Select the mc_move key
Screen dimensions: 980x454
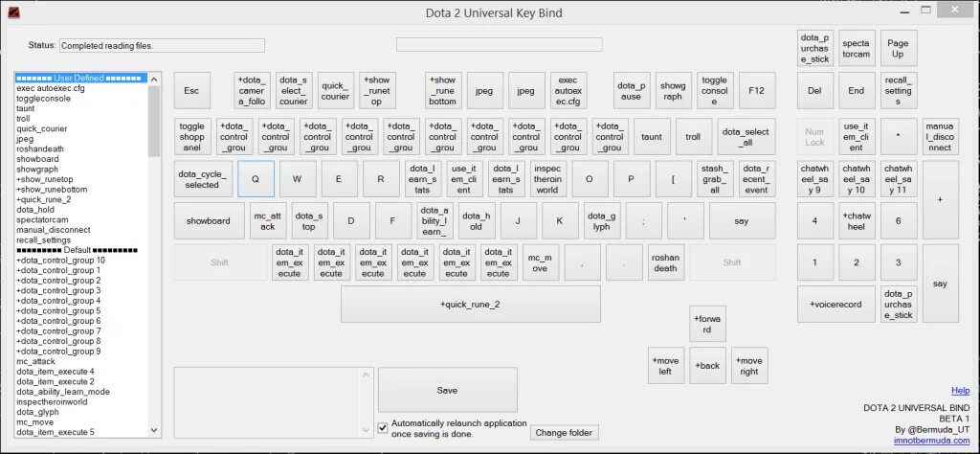pyautogui.click(x=541, y=262)
